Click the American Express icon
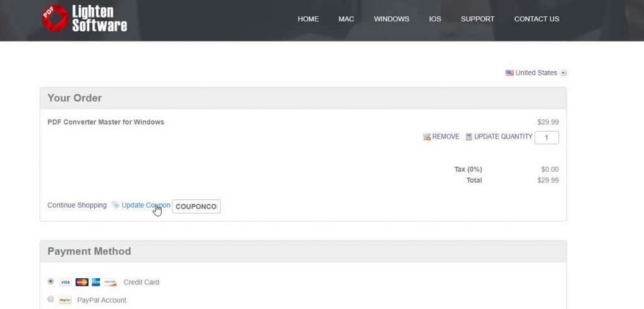Viewport: 644px width, 309px height. coord(96,283)
